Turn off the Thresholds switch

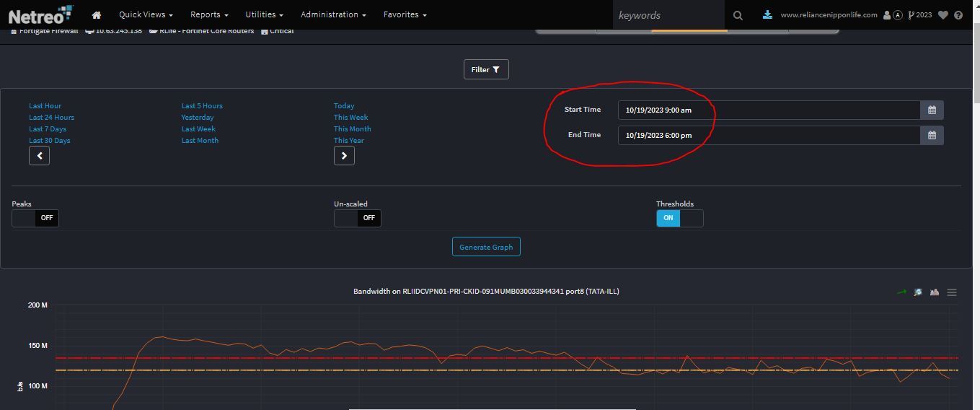(679, 218)
